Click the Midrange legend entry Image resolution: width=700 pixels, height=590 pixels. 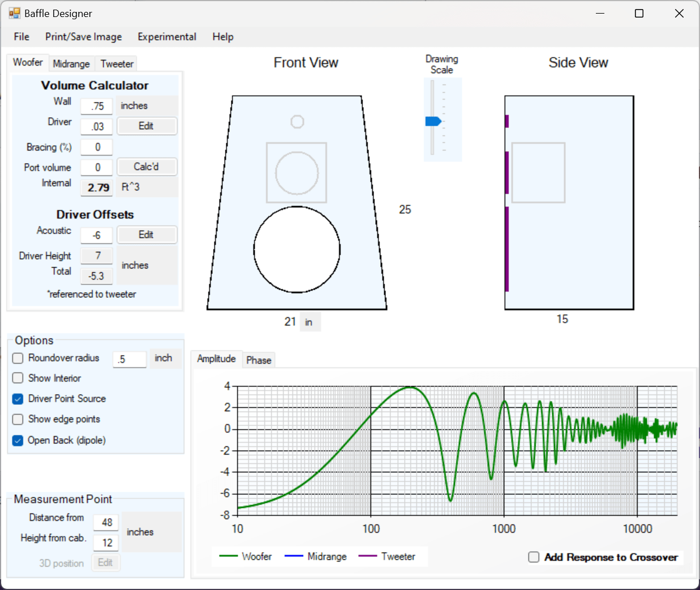point(315,557)
